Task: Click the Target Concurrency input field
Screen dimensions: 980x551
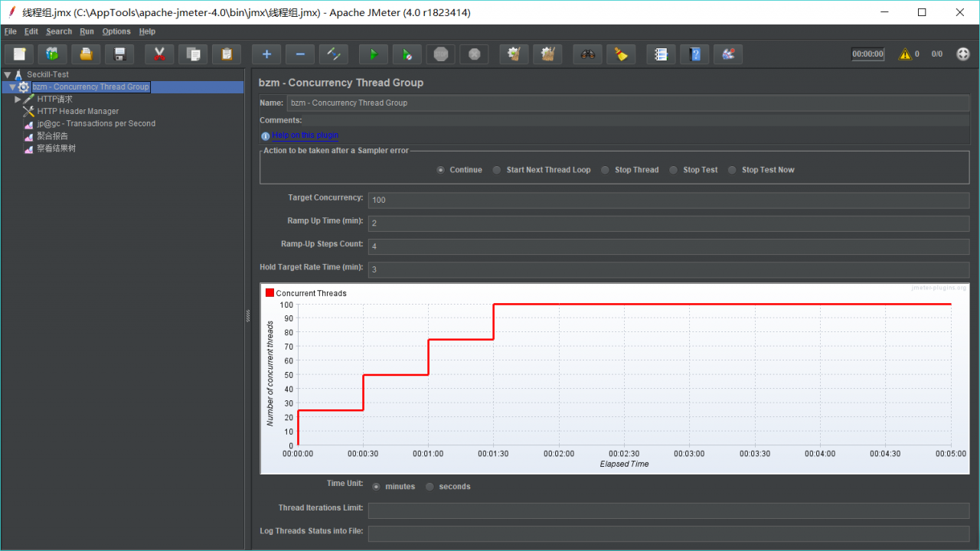Action: click(668, 201)
